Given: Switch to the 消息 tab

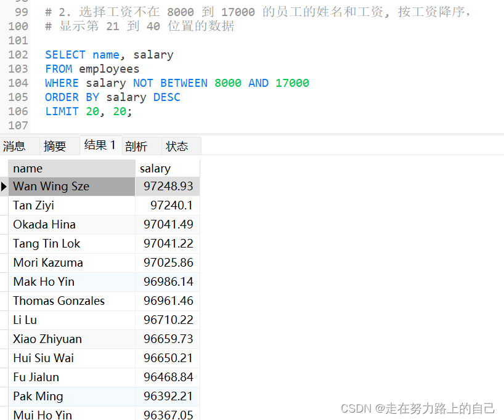Looking at the screenshot, I should point(15,145).
